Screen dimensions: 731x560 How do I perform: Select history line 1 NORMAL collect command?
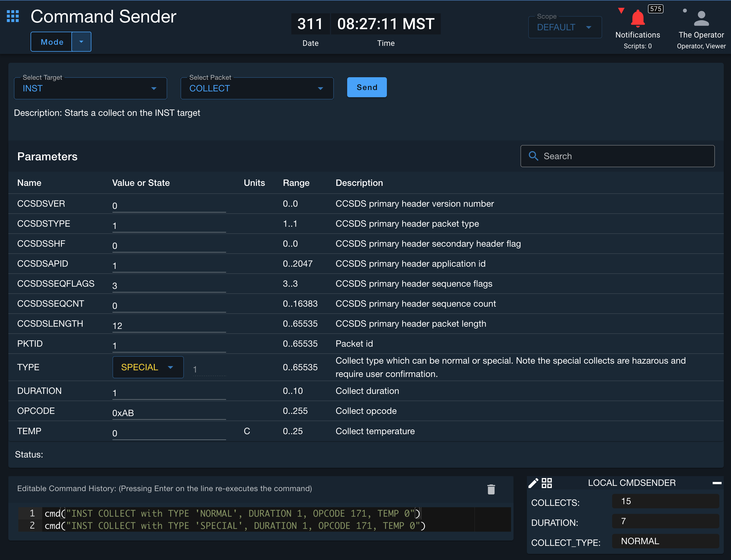[x=232, y=513]
